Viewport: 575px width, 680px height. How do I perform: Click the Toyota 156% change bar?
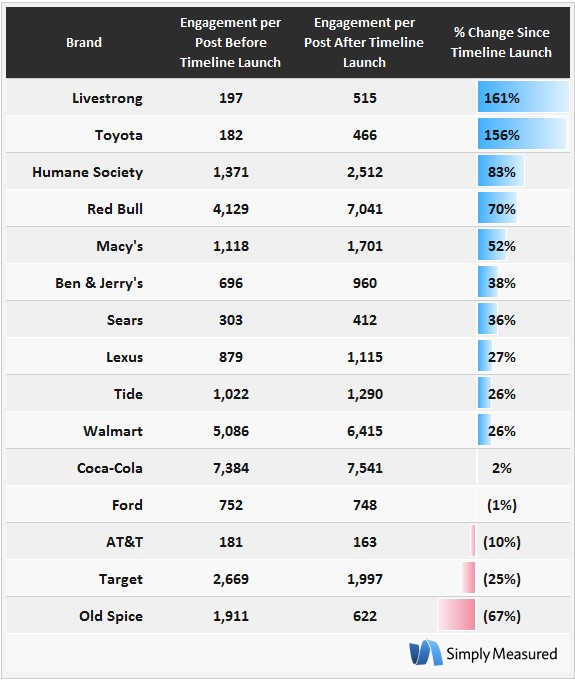(522, 134)
